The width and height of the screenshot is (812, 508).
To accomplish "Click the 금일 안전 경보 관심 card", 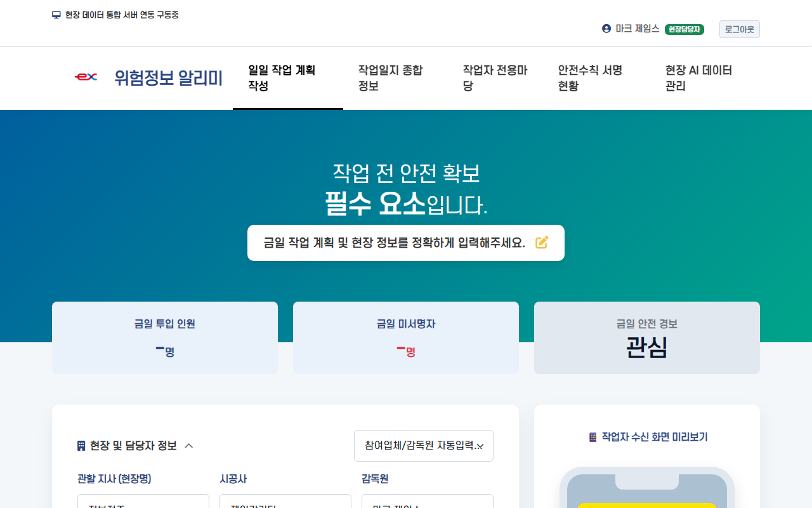I will pyautogui.click(x=647, y=338).
